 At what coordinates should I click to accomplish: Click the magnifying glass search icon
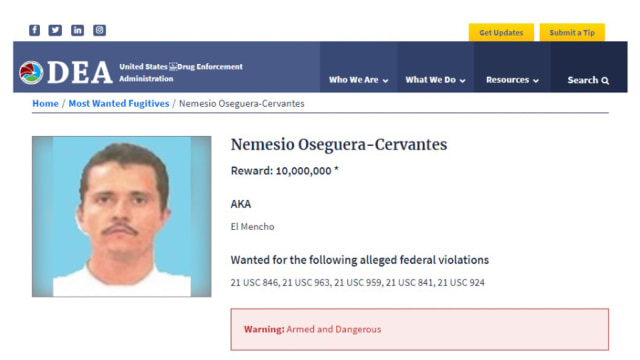605,81
